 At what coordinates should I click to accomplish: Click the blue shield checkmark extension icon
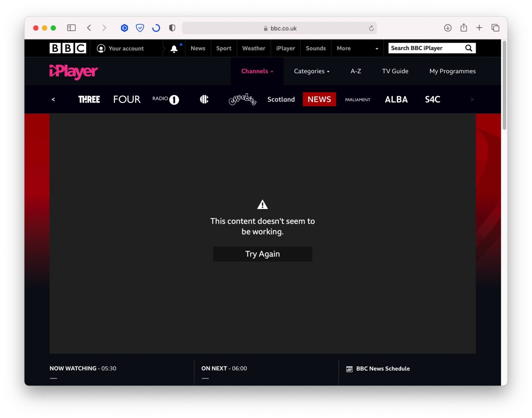140,28
